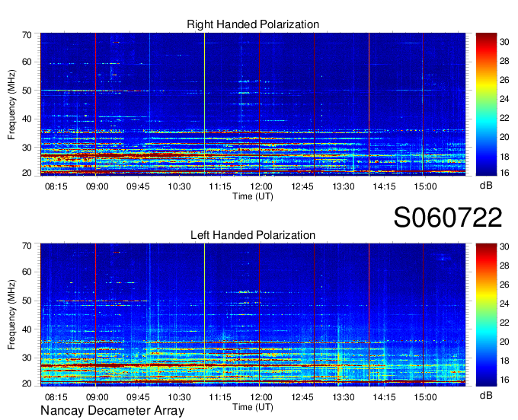
Task: Click the "16" value on top color bar scale
Action: (x=504, y=173)
